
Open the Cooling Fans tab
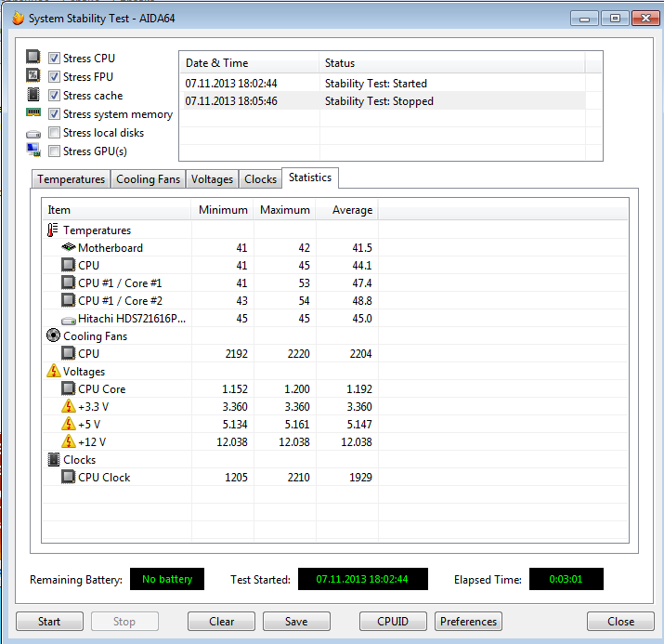pyautogui.click(x=149, y=179)
